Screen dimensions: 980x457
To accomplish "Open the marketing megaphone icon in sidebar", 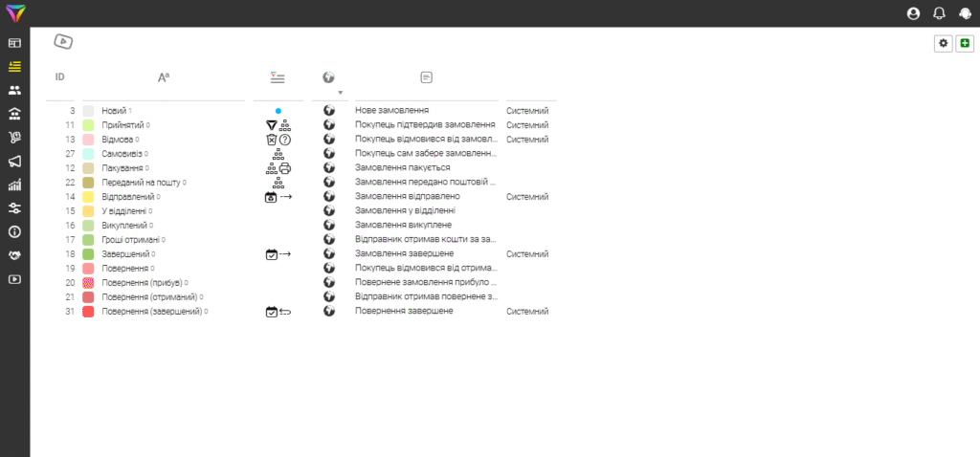I will [x=15, y=162].
